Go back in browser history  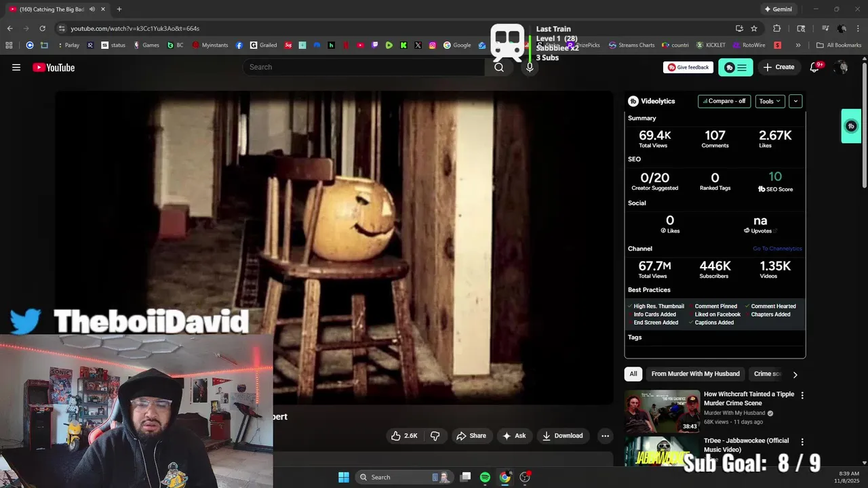point(9,28)
